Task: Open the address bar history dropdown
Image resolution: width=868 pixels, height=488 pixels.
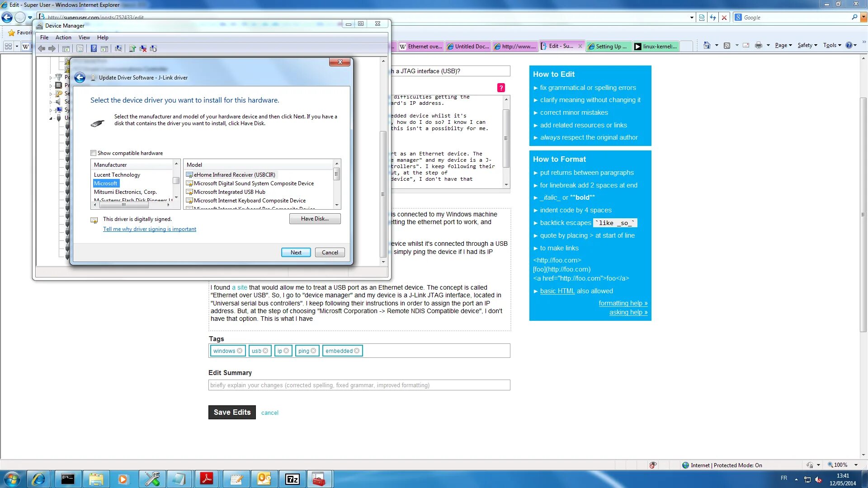Action: click(692, 18)
